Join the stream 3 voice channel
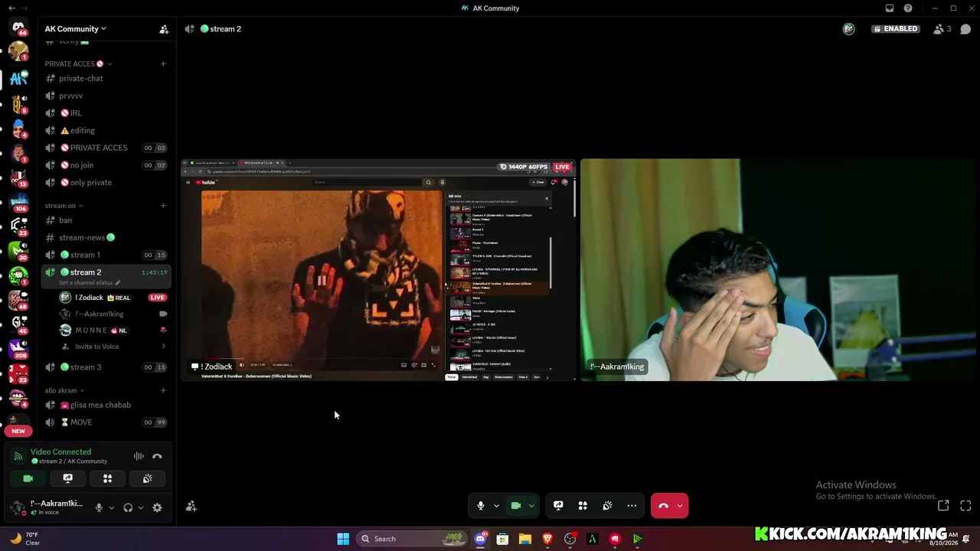The height and width of the screenshot is (551, 980). [106, 367]
